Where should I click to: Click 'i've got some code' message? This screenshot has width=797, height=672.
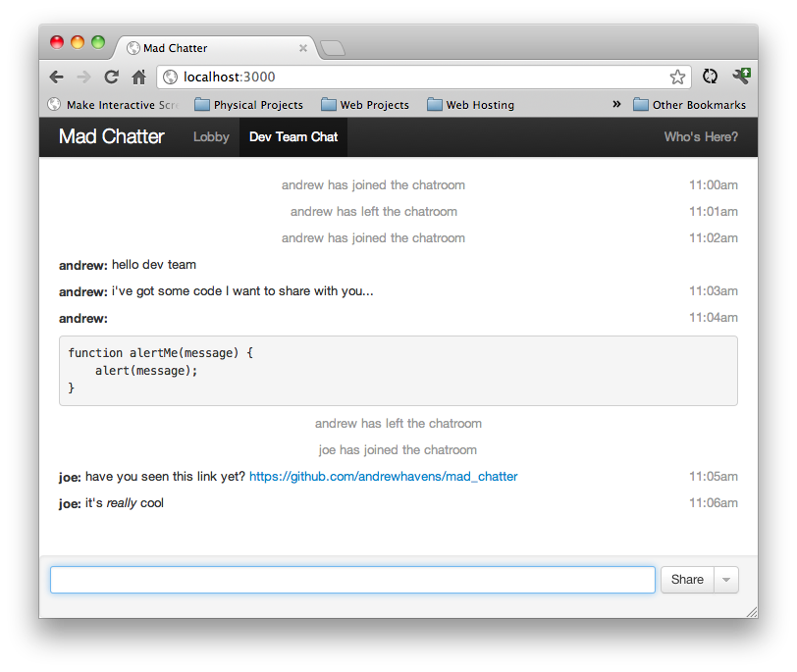pyautogui.click(x=242, y=291)
